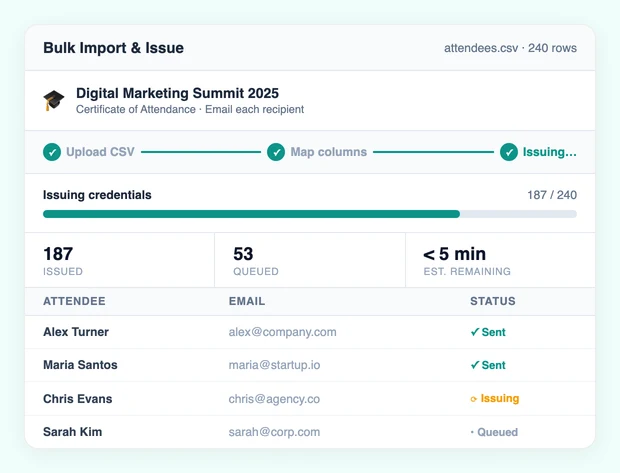Select the Map columns step label
Viewport: 620px width, 473px height.
[329, 152]
